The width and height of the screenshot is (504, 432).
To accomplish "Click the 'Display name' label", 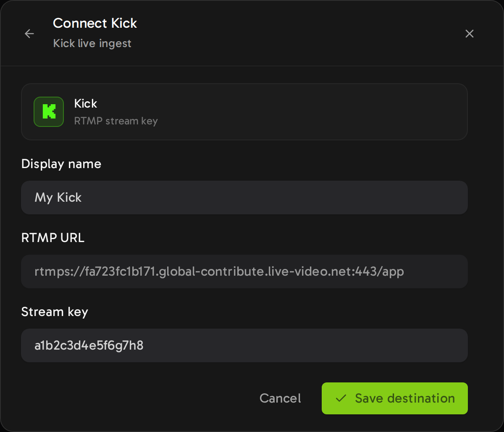I will (61, 163).
